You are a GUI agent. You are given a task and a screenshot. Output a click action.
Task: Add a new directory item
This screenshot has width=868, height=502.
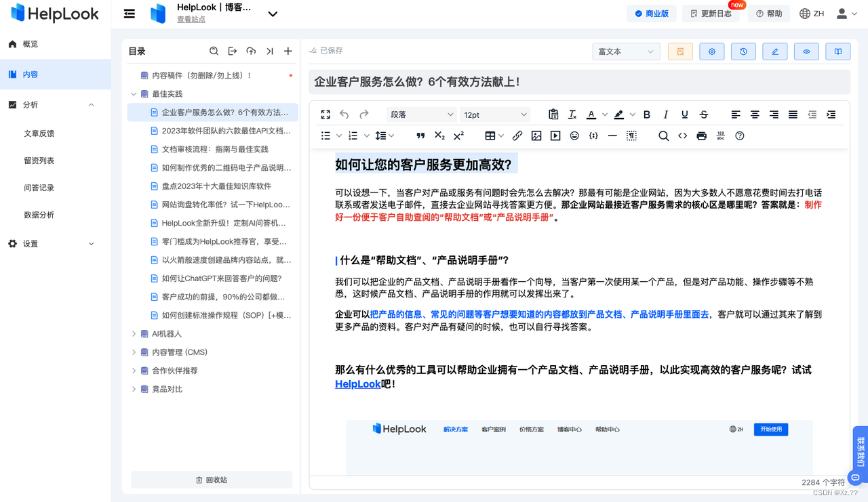coord(288,51)
